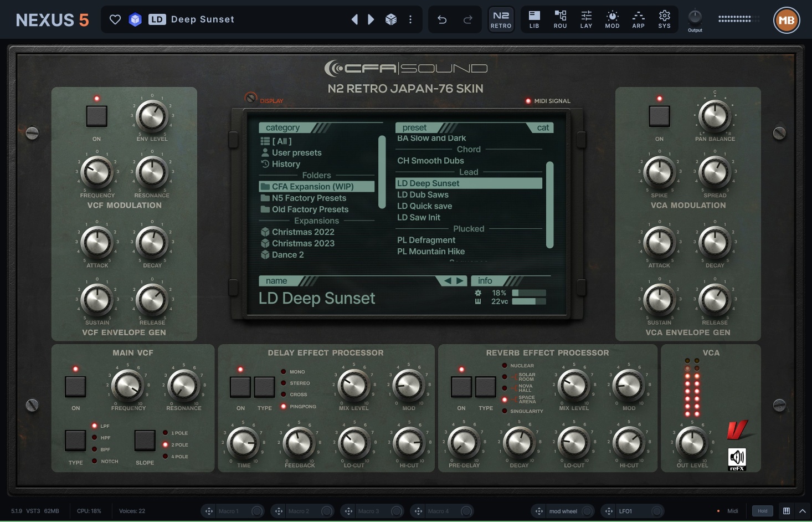
Task: Switch to the N2 RETRO view
Action: point(501,19)
